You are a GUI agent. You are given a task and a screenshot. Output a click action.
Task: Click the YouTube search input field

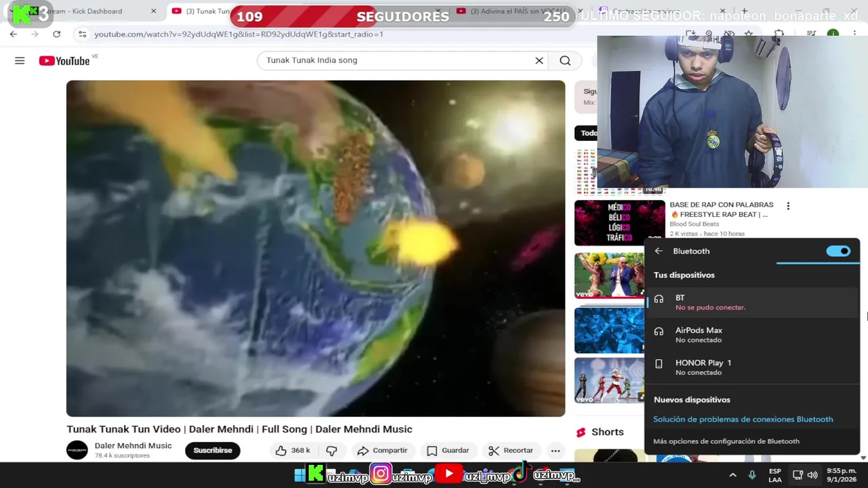[x=397, y=60]
